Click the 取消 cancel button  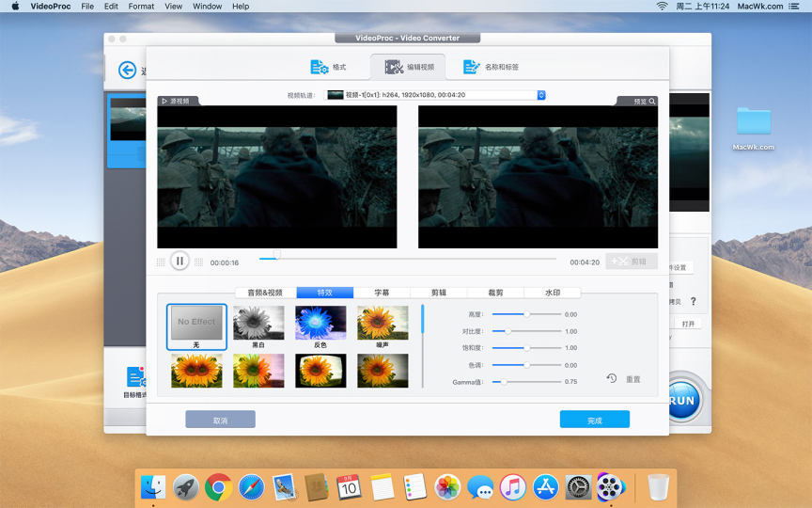tap(220, 420)
